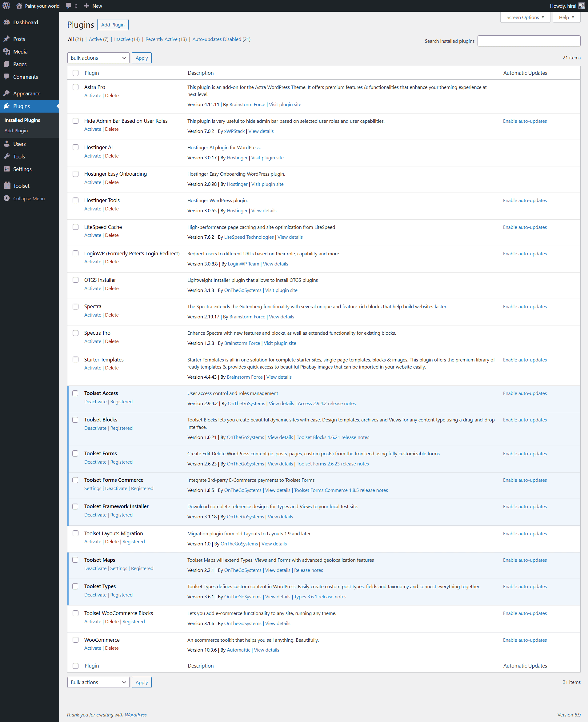Expand the Help dropdown tab

click(x=566, y=17)
